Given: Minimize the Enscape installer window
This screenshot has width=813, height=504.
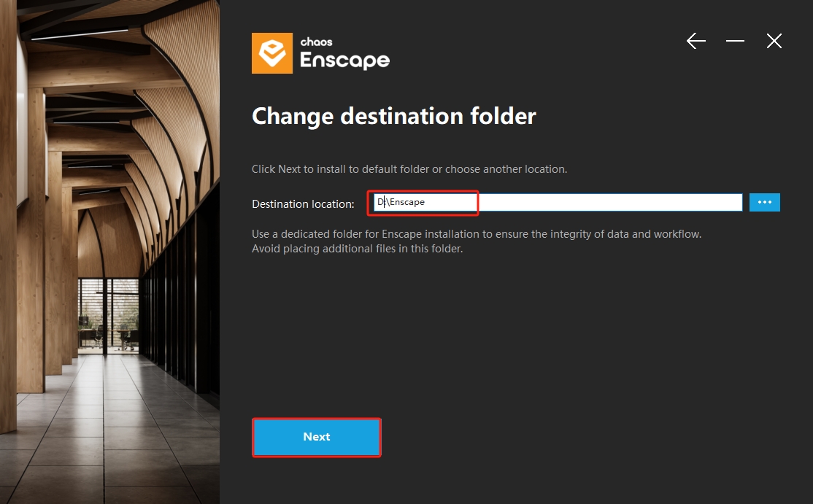Looking at the screenshot, I should pos(735,42).
